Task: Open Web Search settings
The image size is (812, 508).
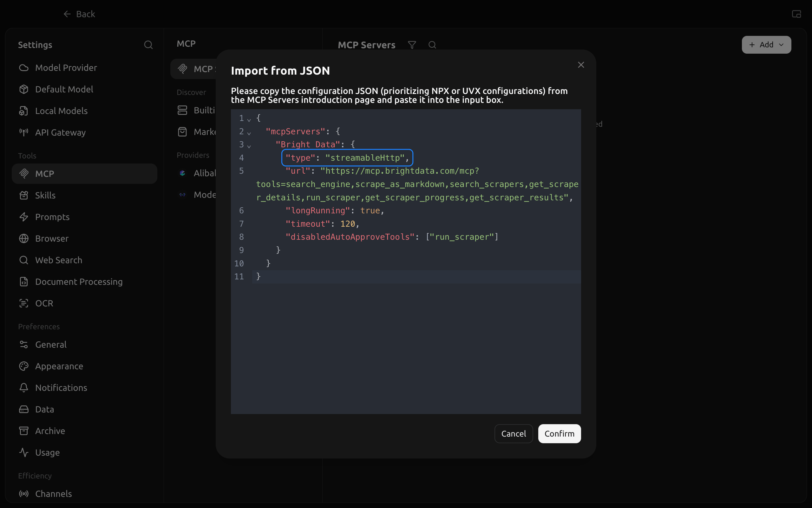Action: click(85, 260)
